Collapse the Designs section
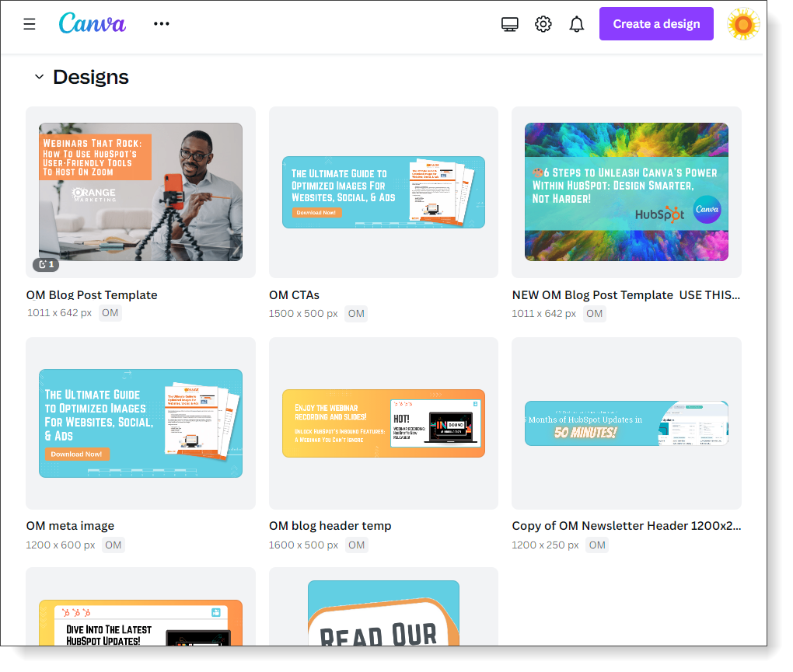 (39, 76)
